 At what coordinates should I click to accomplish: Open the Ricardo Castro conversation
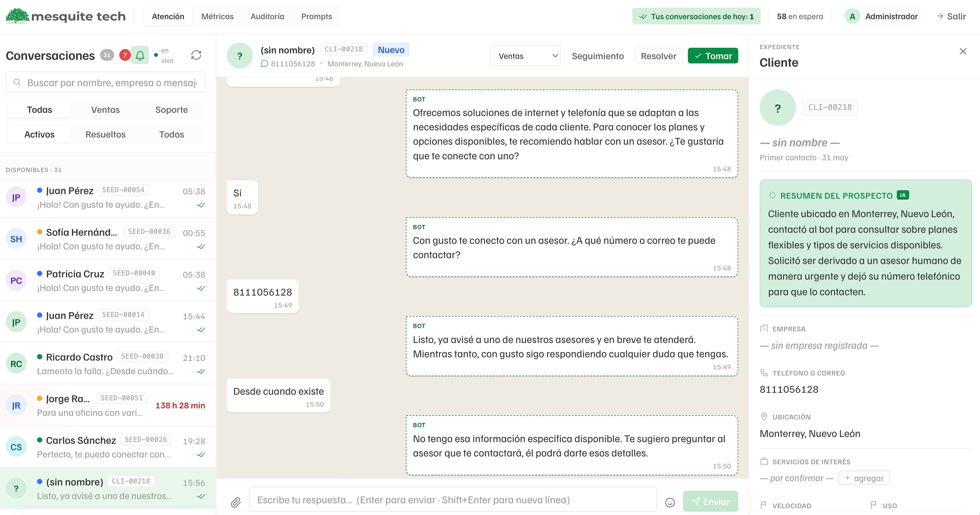tap(108, 363)
